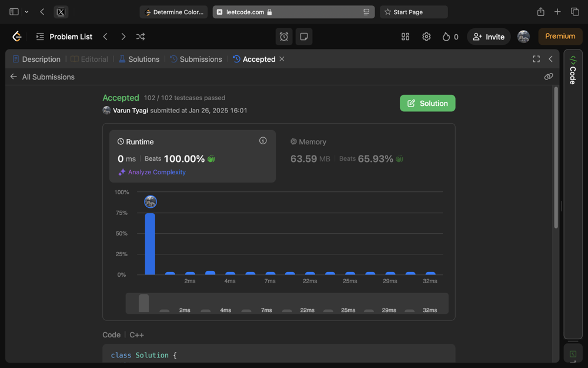Switch to the Start Page tab
Image resolution: width=588 pixels, height=368 pixels.
click(413, 12)
